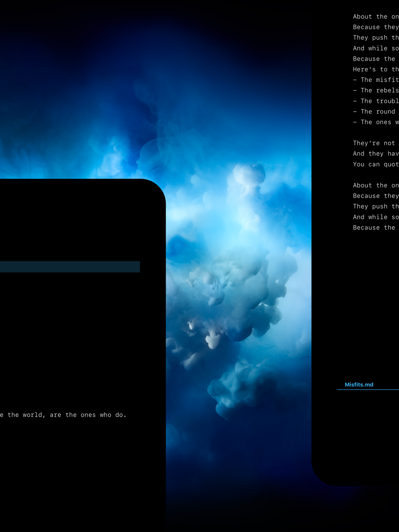This screenshot has height=532, width=399.
Task: Open the Misfits.md file tab
Action: click(359, 384)
